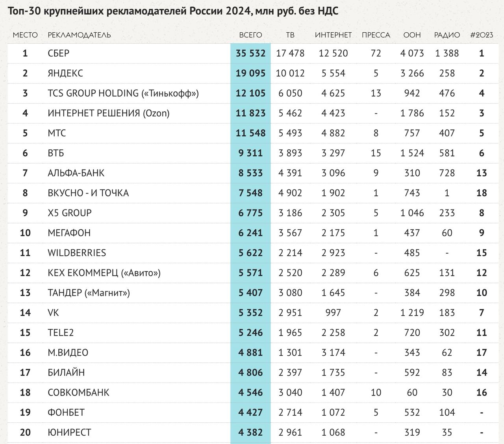Click the ИНТЕРНЕТ column header
This screenshot has width=504, height=444.
coord(333,35)
